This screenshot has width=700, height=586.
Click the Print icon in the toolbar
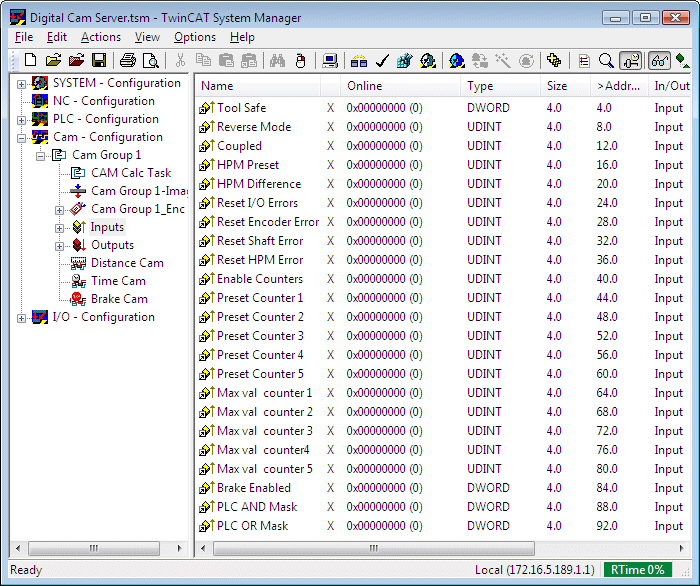[x=128, y=61]
